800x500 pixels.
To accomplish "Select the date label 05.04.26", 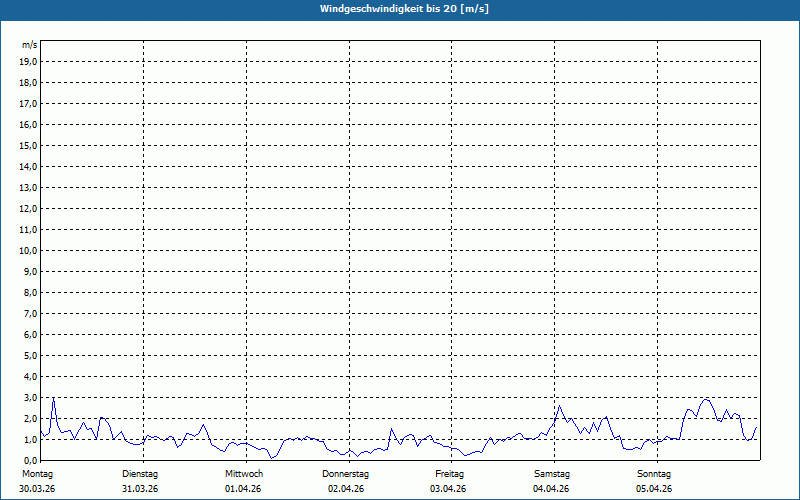I will (x=654, y=489).
